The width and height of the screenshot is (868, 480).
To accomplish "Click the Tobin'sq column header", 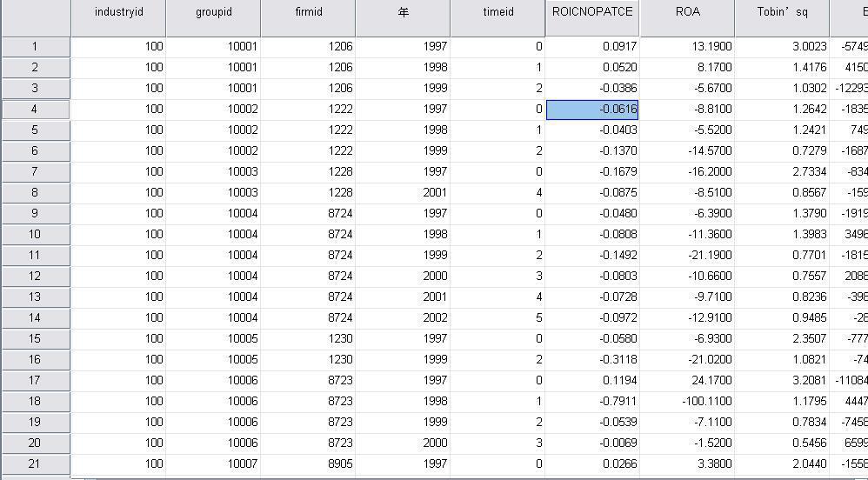I will (x=781, y=13).
